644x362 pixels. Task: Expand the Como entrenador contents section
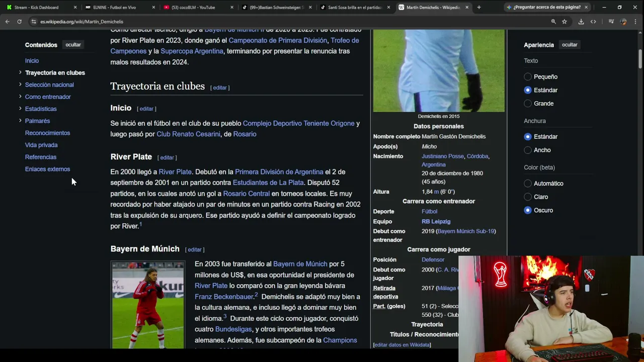point(20,97)
